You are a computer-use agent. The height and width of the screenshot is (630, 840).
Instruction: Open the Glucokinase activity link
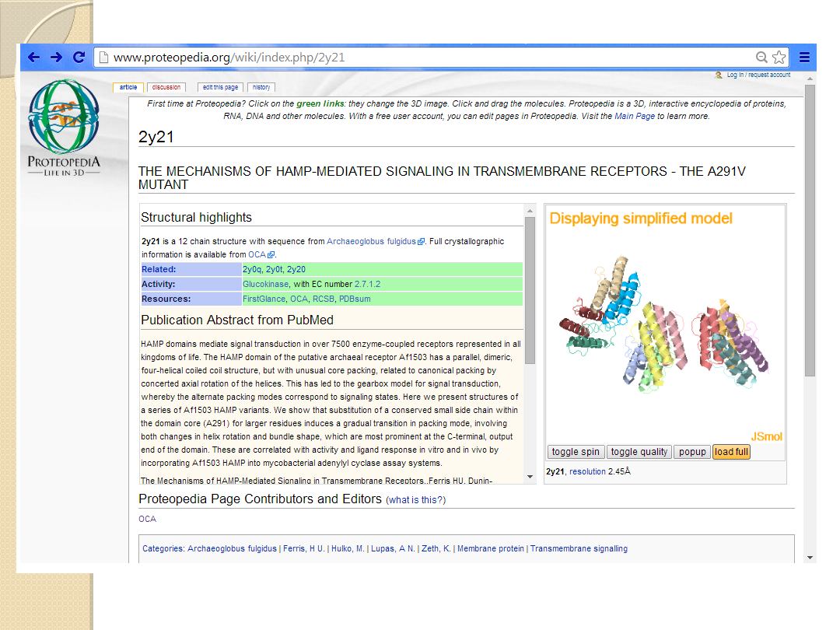point(265,284)
